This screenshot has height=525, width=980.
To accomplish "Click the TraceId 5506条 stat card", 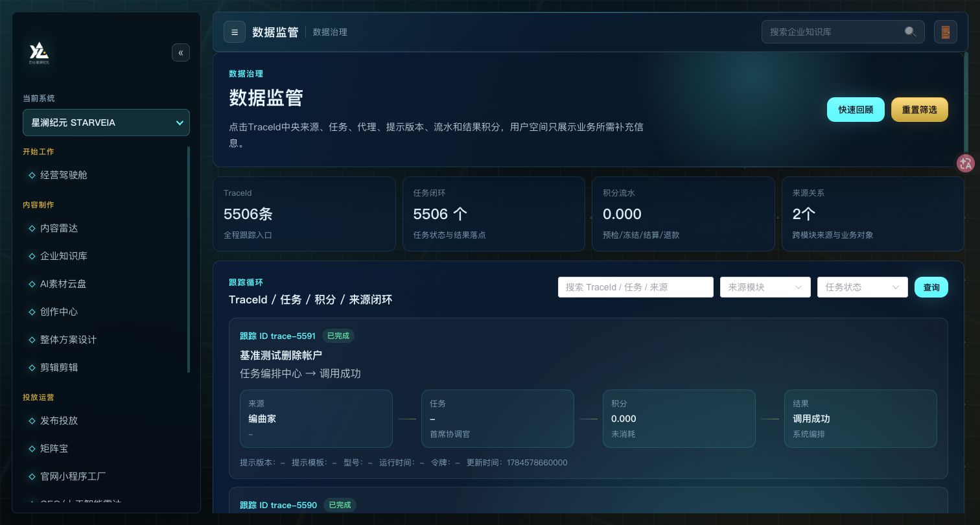I will point(304,214).
